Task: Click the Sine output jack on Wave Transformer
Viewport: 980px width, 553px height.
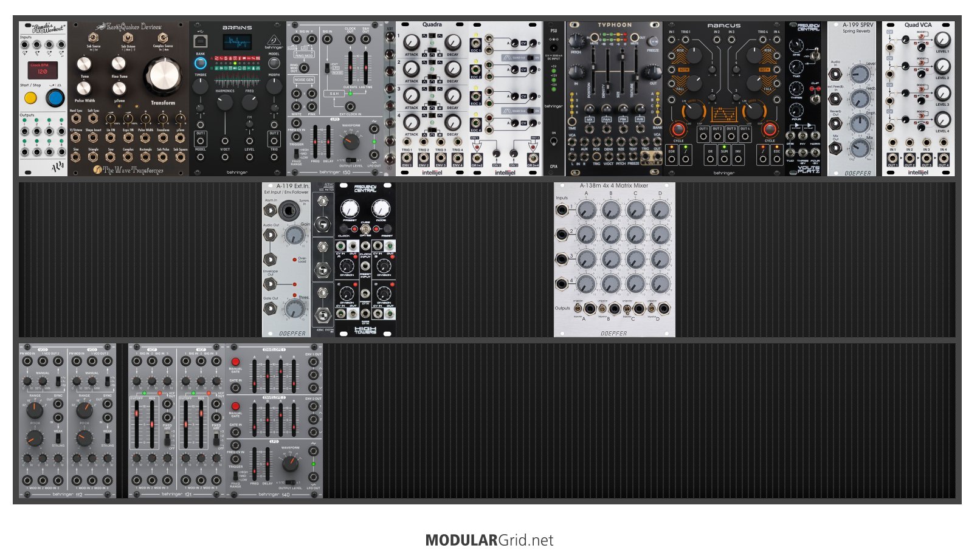Action: pyautogui.click(x=76, y=157)
